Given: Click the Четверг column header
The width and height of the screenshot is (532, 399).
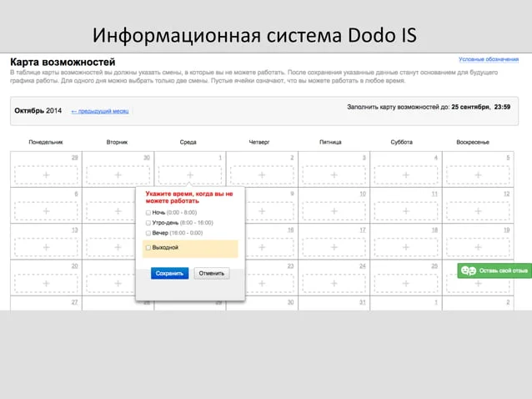Looking at the screenshot, I should [x=259, y=142].
